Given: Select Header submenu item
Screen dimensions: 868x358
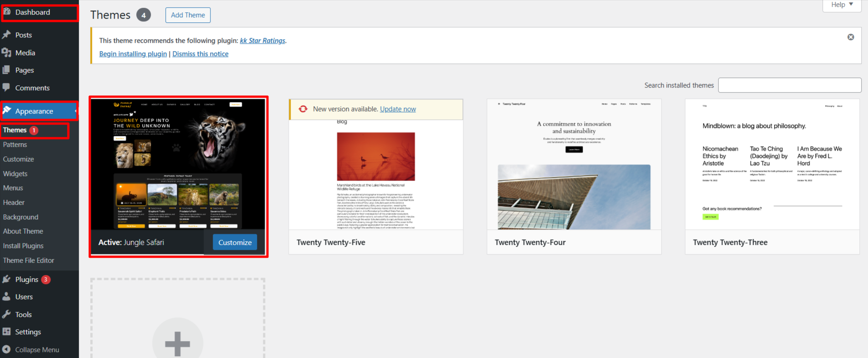Looking at the screenshot, I should pos(14,202).
